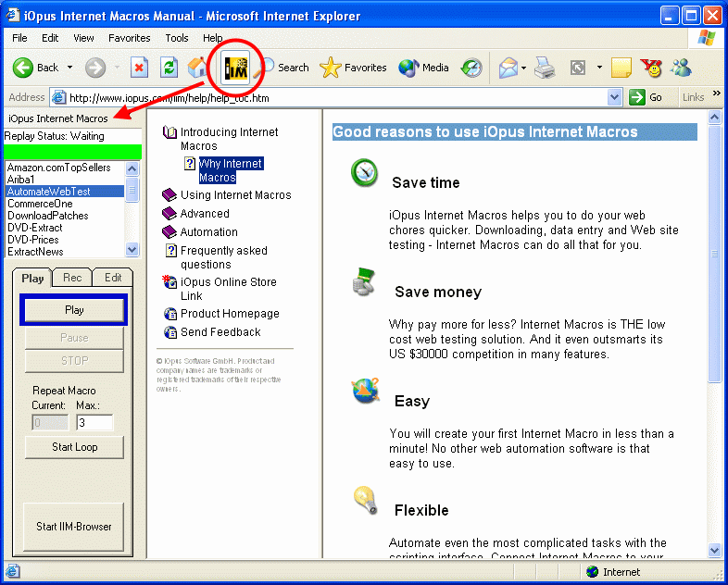Viewport: 728px width, 585px height.
Task: Open the address bar dropdown arrow
Action: tap(614, 97)
